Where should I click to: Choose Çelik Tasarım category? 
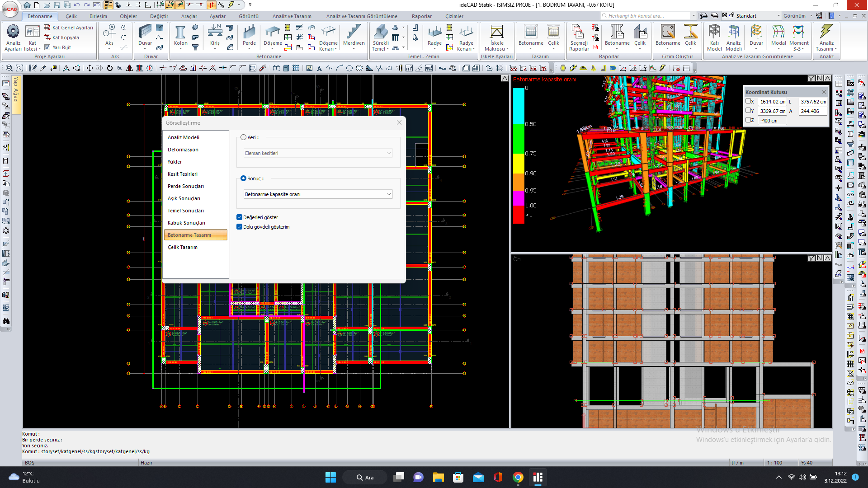point(183,247)
